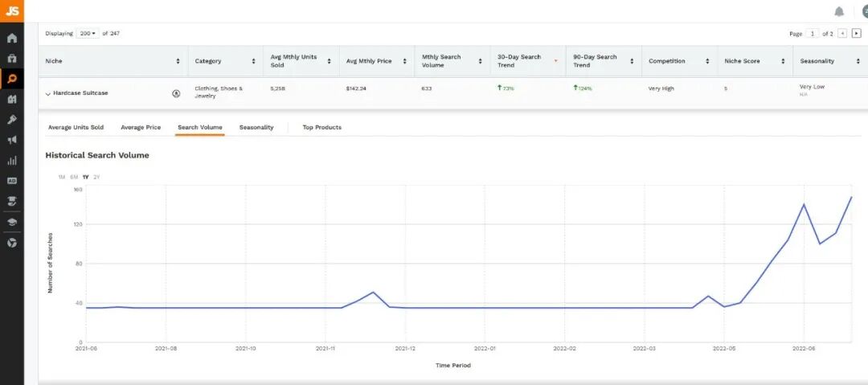This screenshot has height=385, width=868.
Task: Open the AD advertising sidebar icon
Action: (11, 181)
